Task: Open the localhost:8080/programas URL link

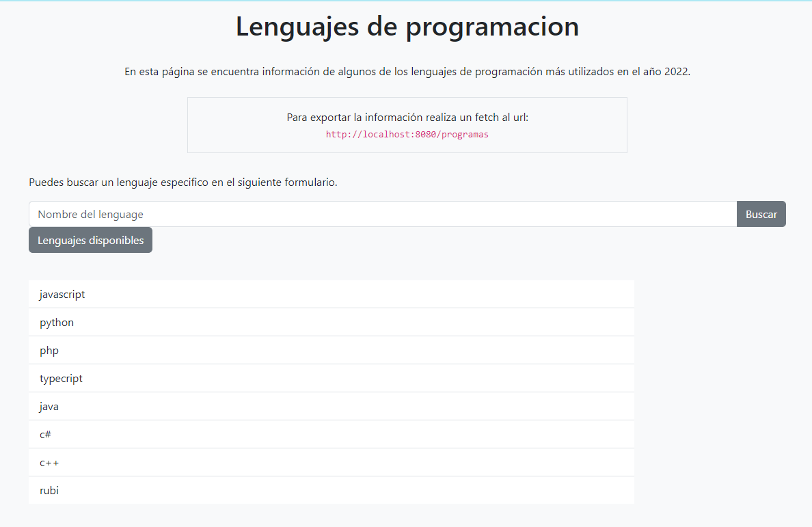Action: coord(407,135)
